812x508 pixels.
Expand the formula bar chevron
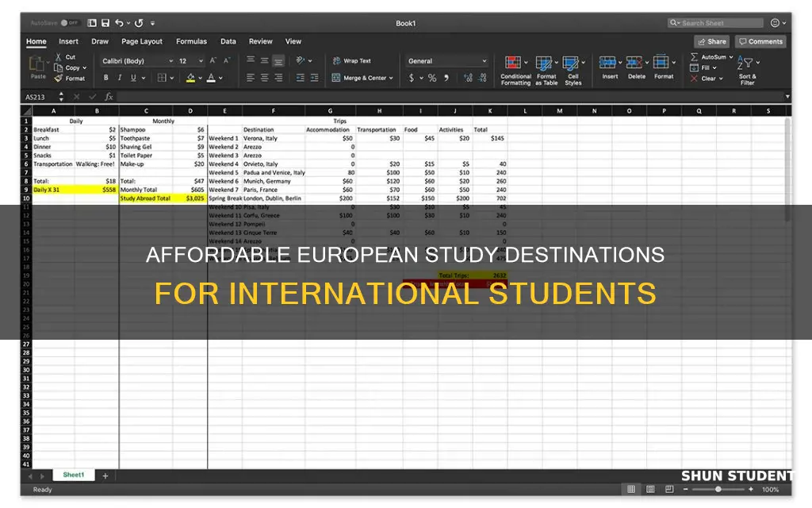coord(787,96)
